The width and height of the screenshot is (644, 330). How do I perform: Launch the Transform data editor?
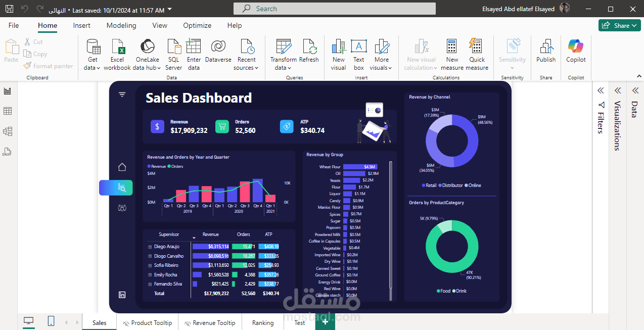tap(284, 55)
